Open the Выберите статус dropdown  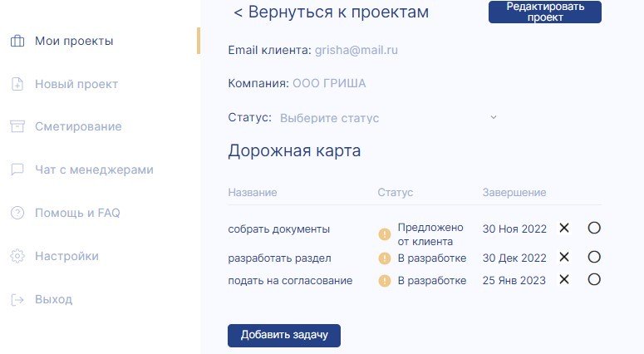(389, 118)
